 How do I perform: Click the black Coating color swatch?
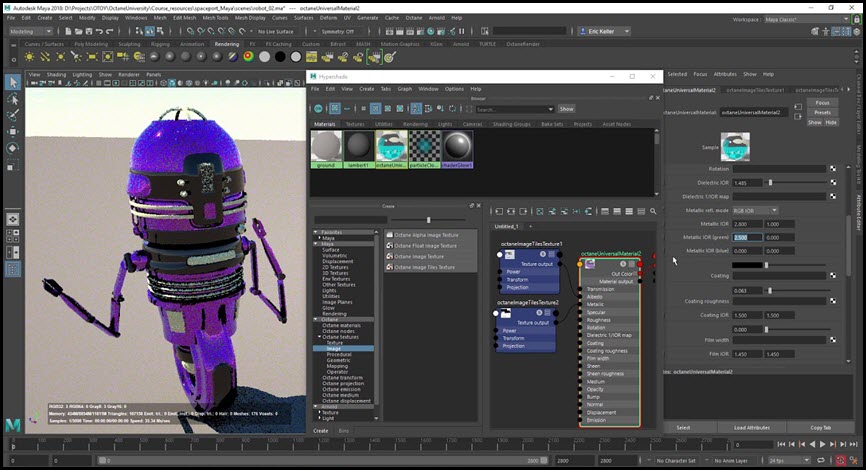coord(747,265)
